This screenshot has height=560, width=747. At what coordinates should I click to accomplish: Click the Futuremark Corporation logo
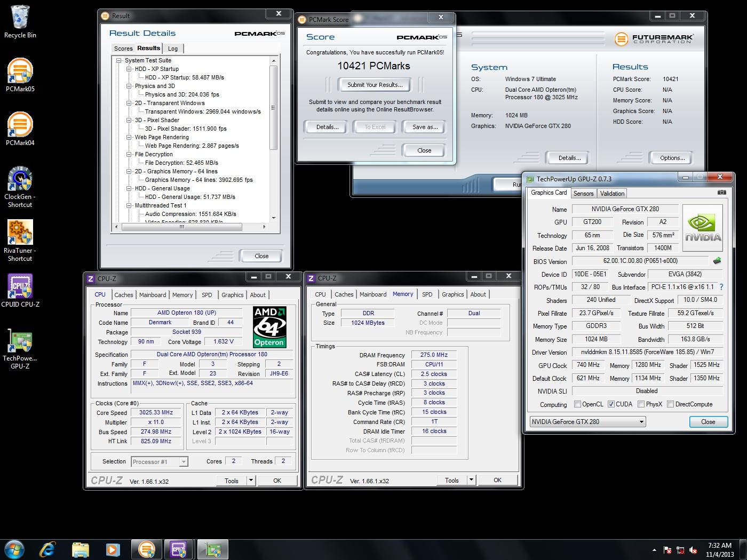654,39
